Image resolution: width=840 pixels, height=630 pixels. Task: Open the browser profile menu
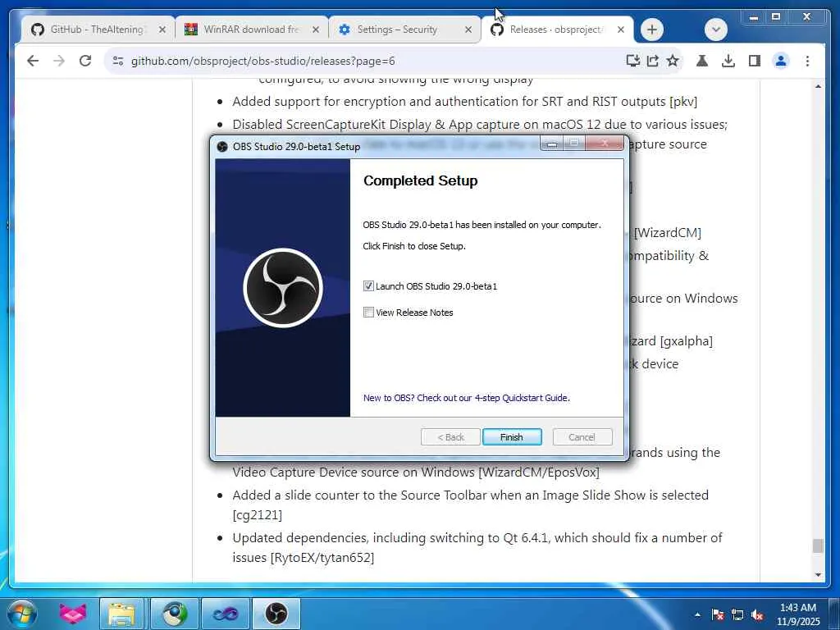[781, 61]
